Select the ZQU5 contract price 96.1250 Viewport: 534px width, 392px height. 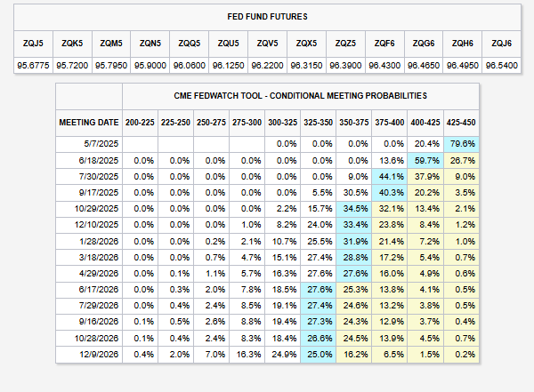point(228,66)
